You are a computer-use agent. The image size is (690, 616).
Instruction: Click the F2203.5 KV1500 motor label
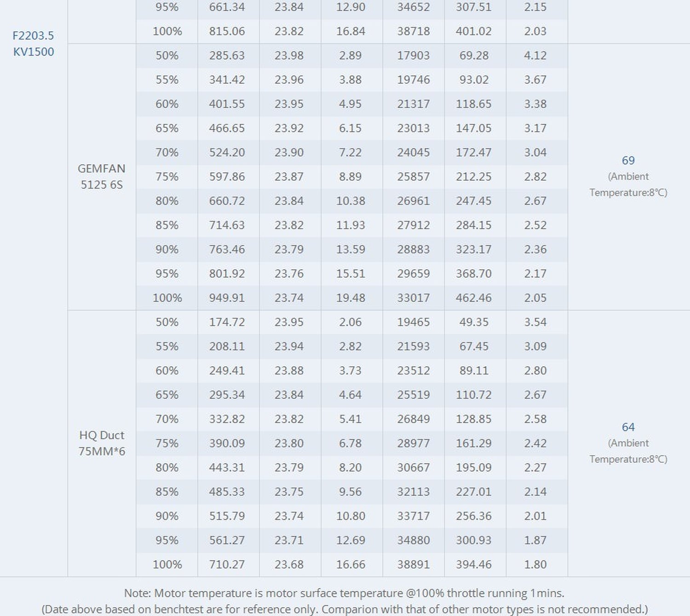point(33,44)
